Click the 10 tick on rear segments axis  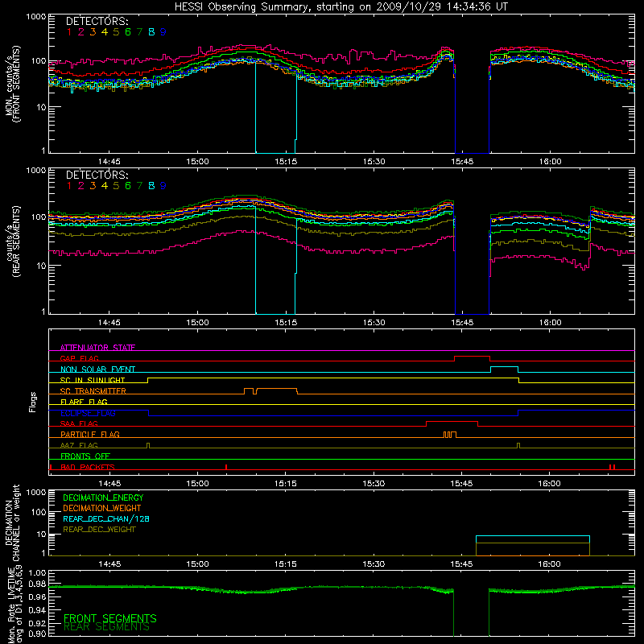point(41,266)
